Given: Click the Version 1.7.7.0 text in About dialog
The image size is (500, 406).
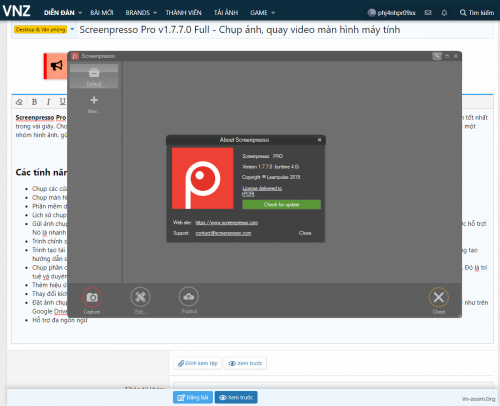Looking at the screenshot, I should click(270, 167).
